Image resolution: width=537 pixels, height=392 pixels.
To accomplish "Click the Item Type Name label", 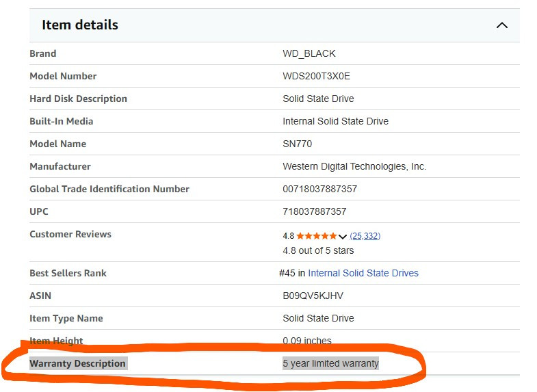I will pos(66,318).
